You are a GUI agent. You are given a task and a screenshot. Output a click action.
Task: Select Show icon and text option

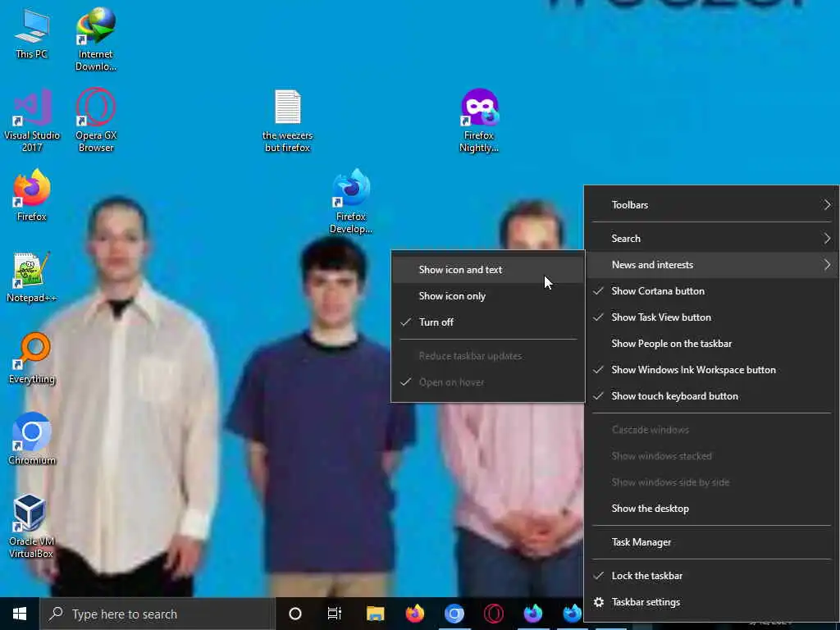pyautogui.click(x=488, y=269)
